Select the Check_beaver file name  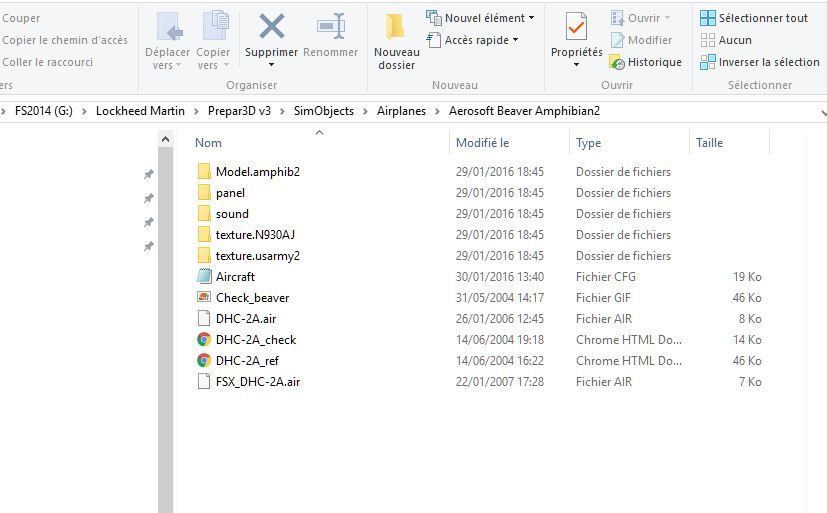[253, 297]
